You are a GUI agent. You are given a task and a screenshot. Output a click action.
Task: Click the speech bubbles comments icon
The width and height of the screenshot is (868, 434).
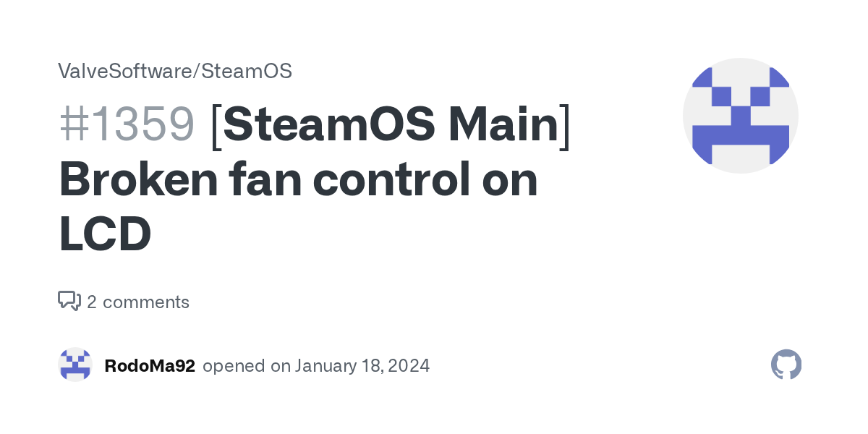click(69, 301)
